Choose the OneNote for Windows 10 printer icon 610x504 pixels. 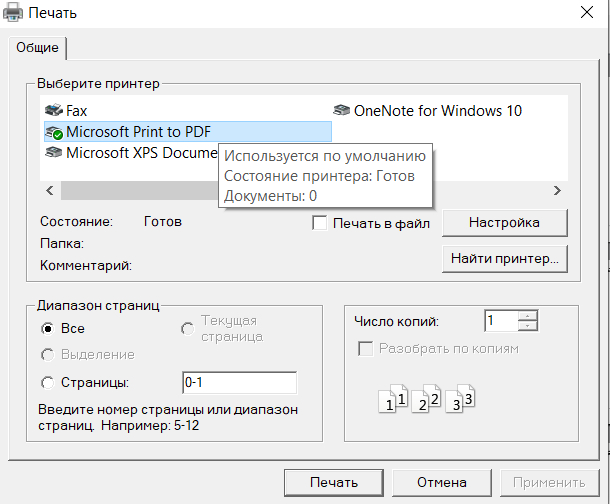click(x=342, y=111)
